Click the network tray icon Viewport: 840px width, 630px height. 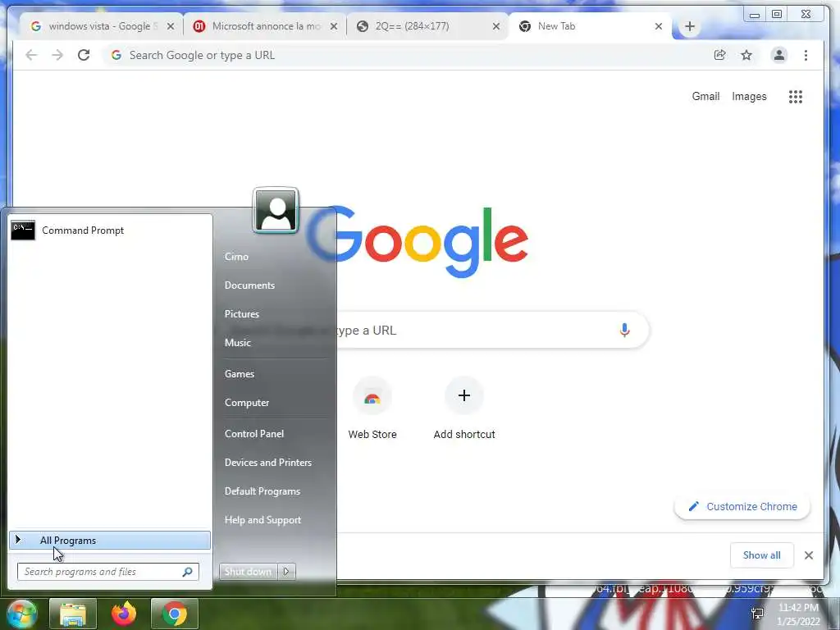(x=757, y=614)
